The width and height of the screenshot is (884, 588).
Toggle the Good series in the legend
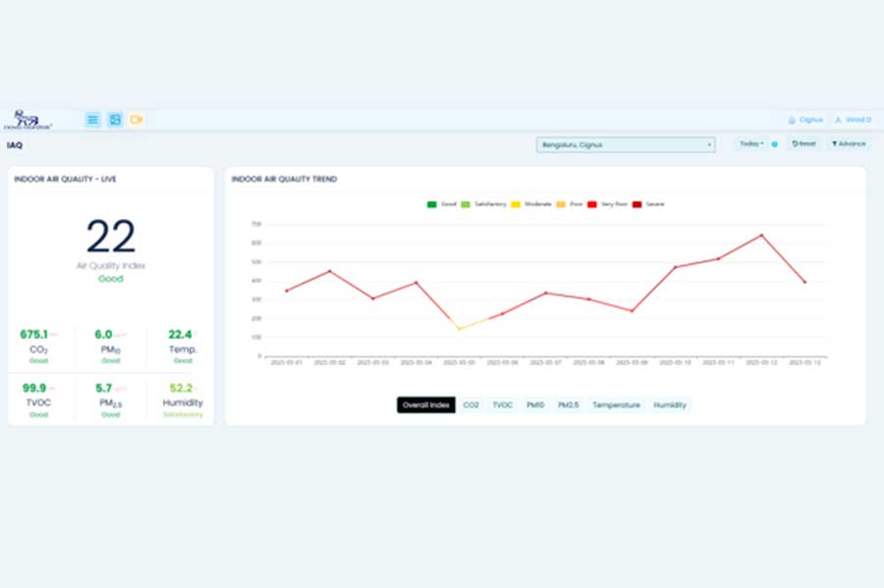click(433, 204)
